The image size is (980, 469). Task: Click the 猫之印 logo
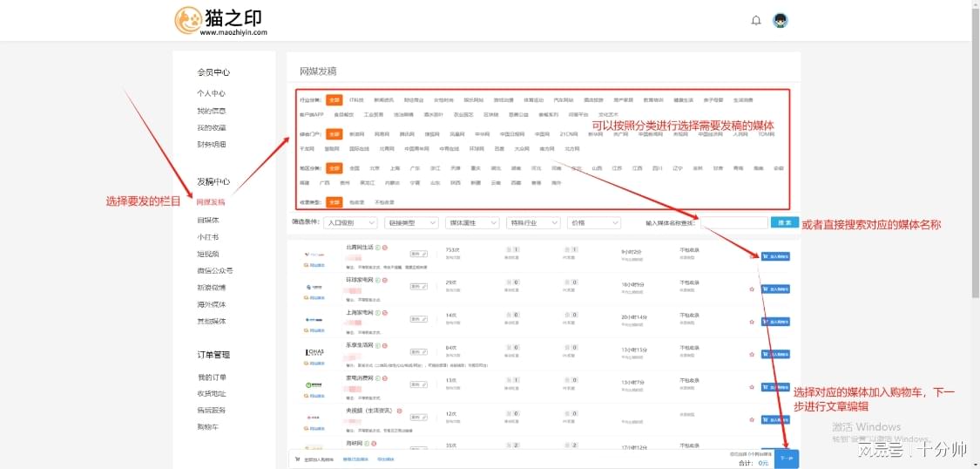pos(221,21)
